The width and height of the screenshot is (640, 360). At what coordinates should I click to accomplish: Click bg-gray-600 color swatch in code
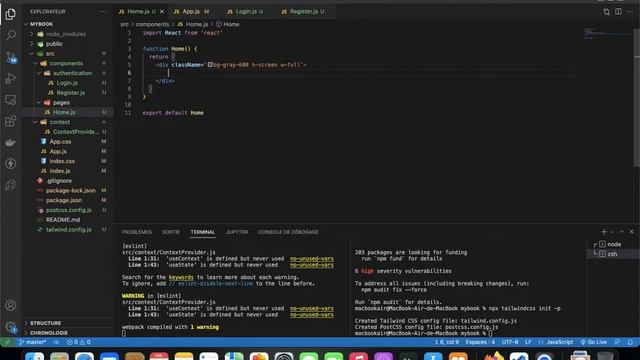(x=210, y=64)
